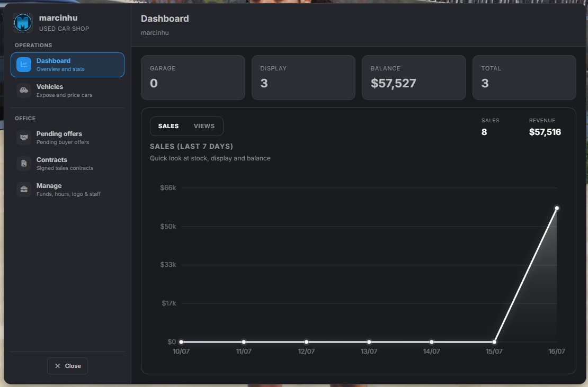The height and width of the screenshot is (387, 588).
Task: Open Pending offers section
Action: tap(67, 138)
